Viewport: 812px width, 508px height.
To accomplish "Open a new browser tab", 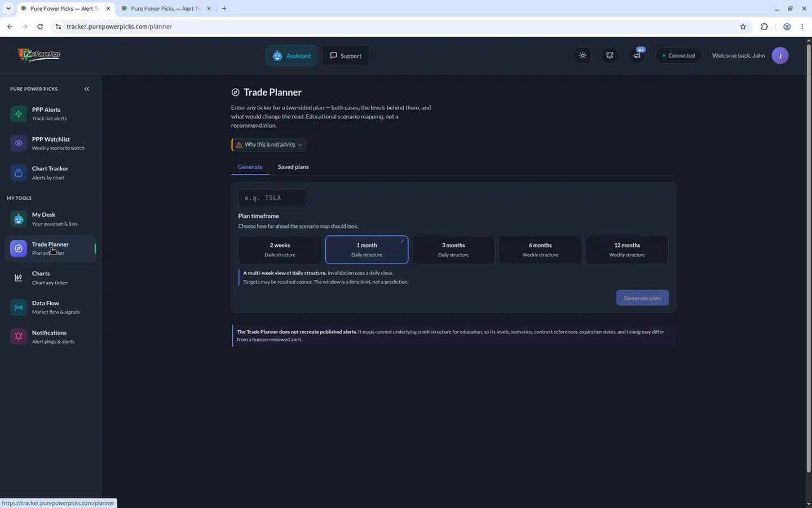I will point(224,8).
